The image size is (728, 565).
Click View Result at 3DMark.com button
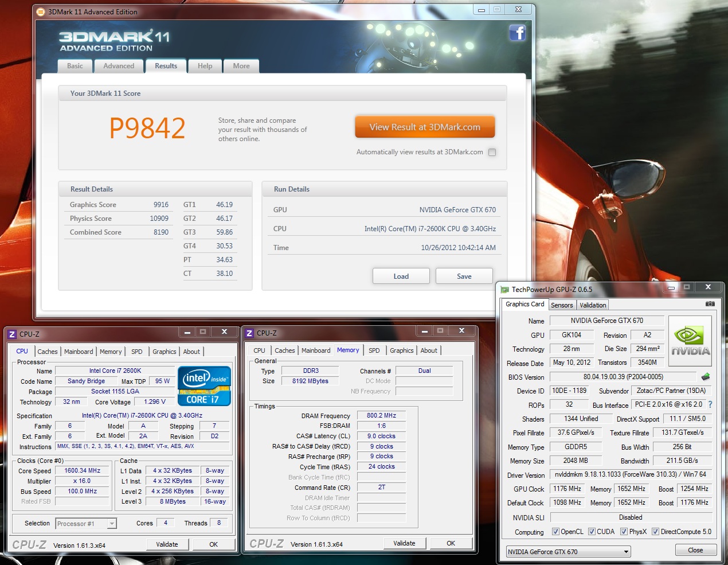(425, 127)
